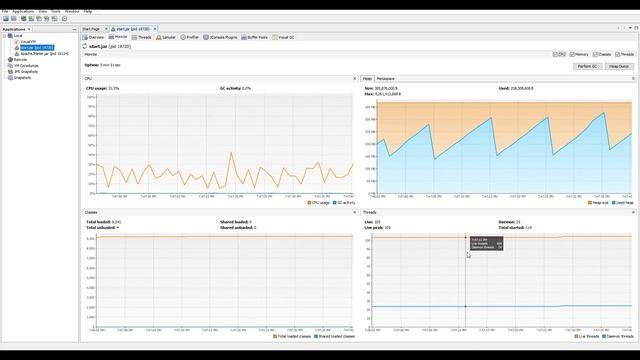
Task: Select the VM Coredumps node
Action: pyautogui.click(x=26, y=66)
